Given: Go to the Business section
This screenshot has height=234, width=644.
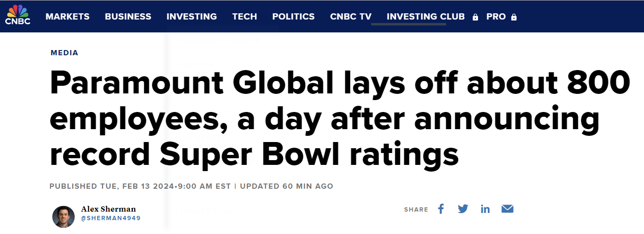Looking at the screenshot, I should 128,17.
